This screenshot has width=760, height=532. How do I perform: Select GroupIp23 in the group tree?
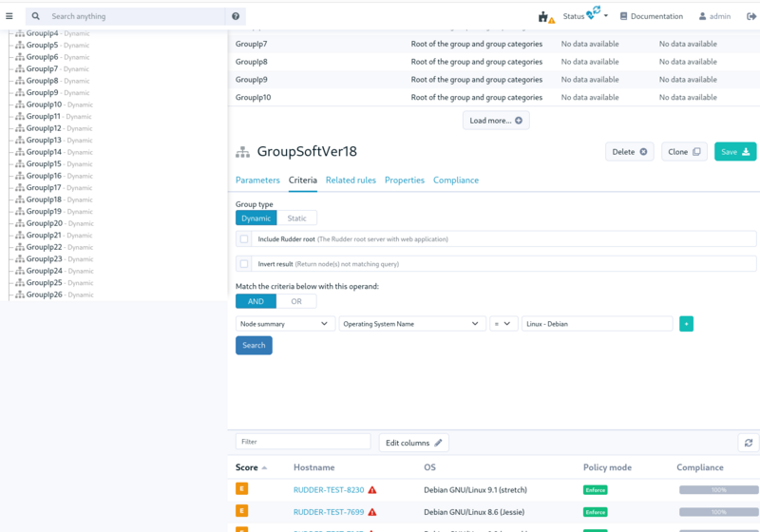[44, 259]
